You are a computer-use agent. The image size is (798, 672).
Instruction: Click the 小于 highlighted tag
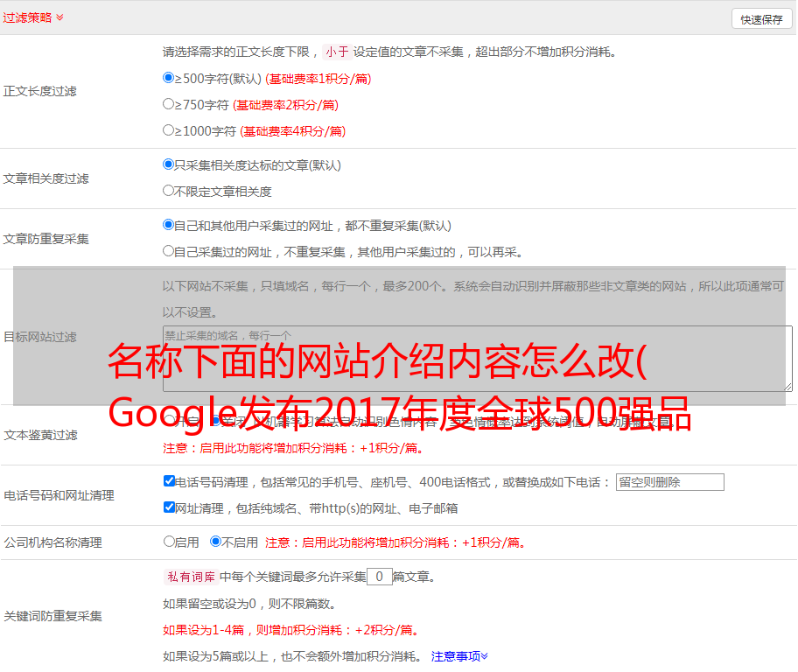[x=338, y=52]
